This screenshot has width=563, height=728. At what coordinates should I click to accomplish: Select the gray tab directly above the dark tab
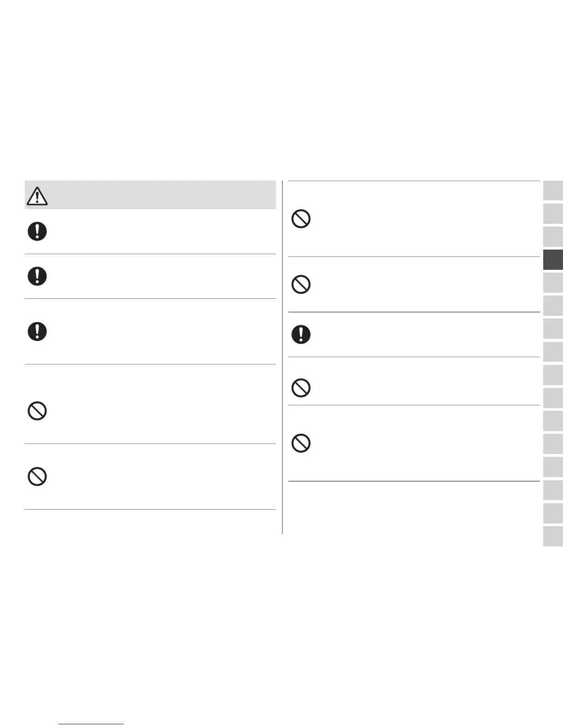[553, 237]
